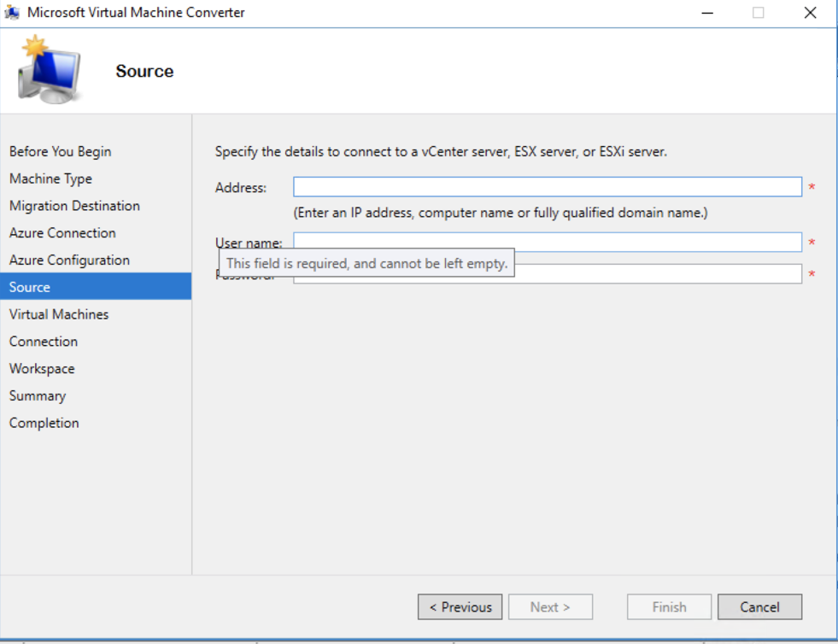Focus the Address input field
The height and width of the screenshot is (644, 838).
[x=548, y=186]
